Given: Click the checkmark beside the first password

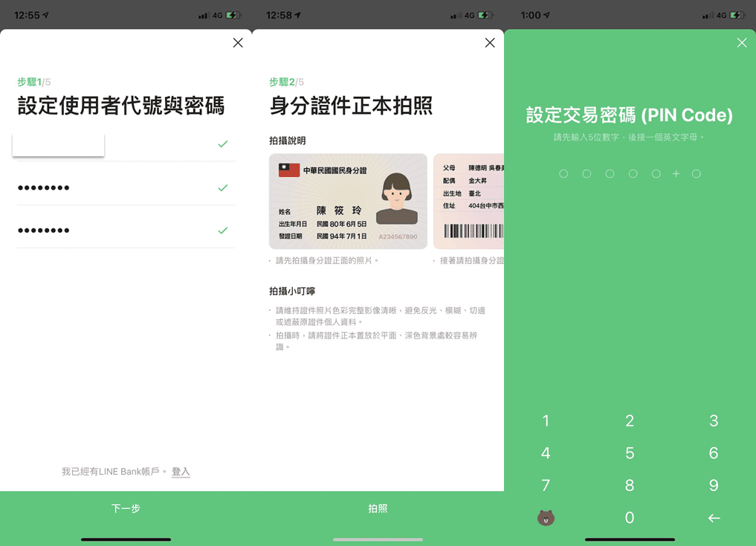Looking at the screenshot, I should coord(223,187).
